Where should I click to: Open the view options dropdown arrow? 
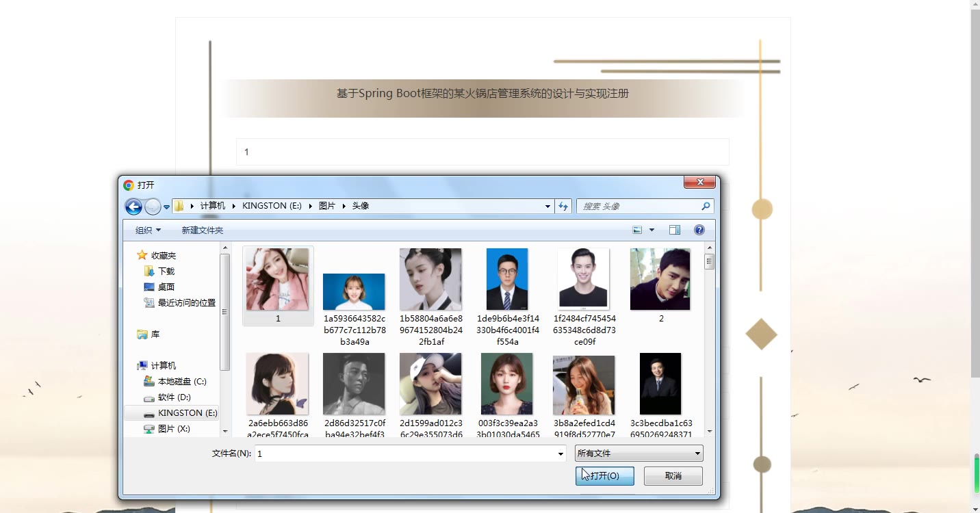click(652, 230)
